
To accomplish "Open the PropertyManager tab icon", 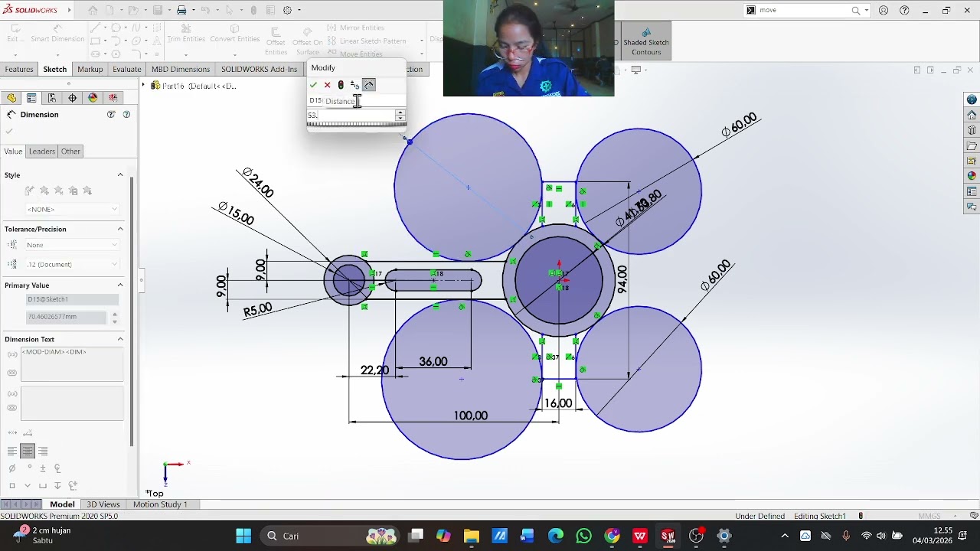I will click(x=31, y=98).
